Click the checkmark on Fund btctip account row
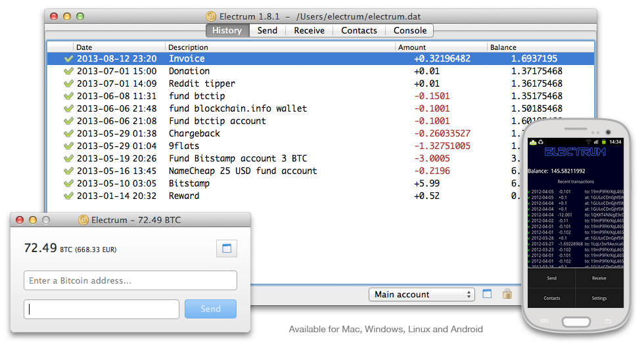This screenshot has height=348, width=644. click(x=68, y=121)
